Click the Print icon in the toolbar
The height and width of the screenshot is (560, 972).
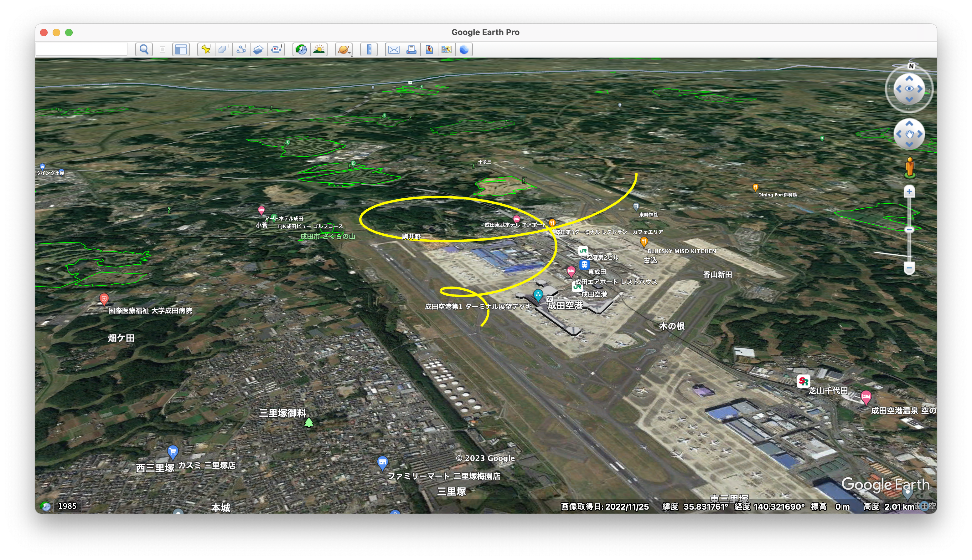tap(411, 50)
